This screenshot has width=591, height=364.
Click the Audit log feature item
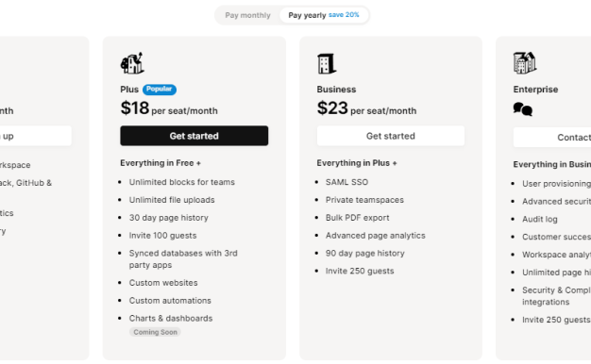click(x=540, y=219)
